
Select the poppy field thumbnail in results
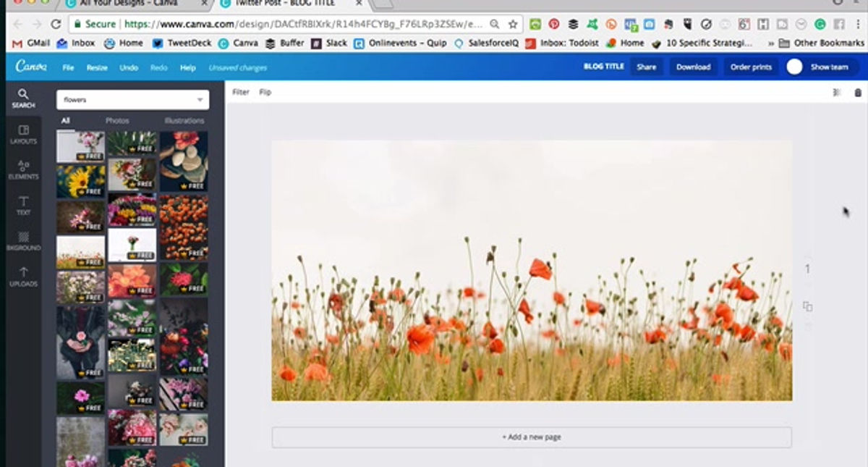click(81, 251)
